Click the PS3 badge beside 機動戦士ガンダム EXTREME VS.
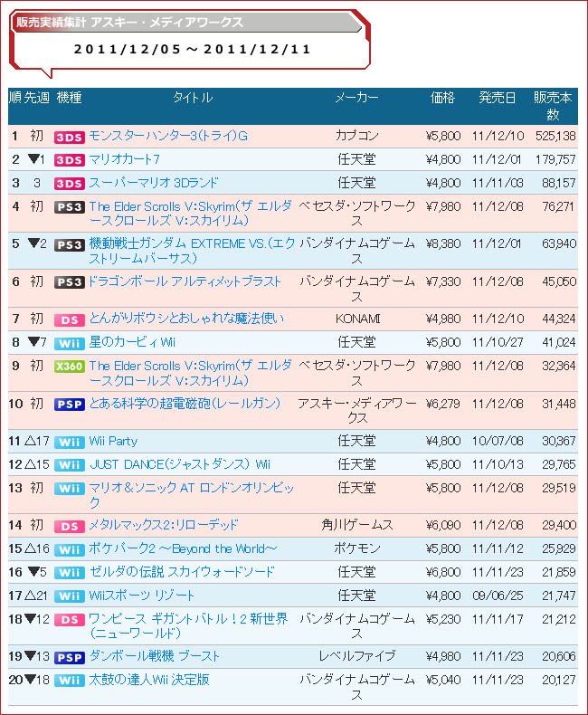Viewport: 588px width, 715px height. (70, 245)
